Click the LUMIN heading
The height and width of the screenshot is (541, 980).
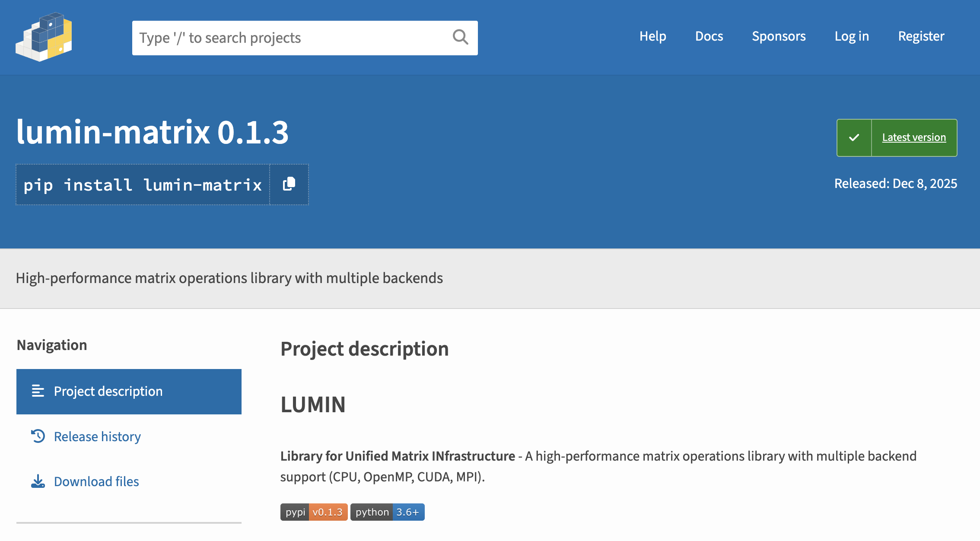[x=313, y=404]
